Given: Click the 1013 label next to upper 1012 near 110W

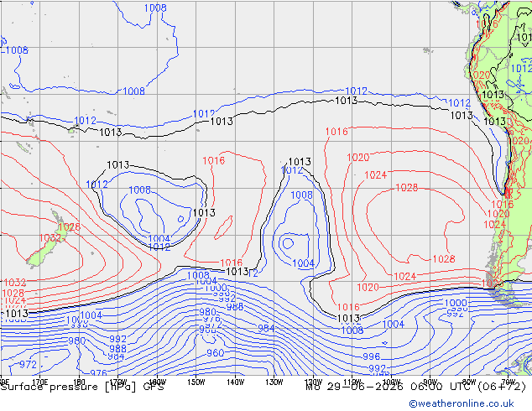Looking at the screenshot, I should tap(346, 101).
